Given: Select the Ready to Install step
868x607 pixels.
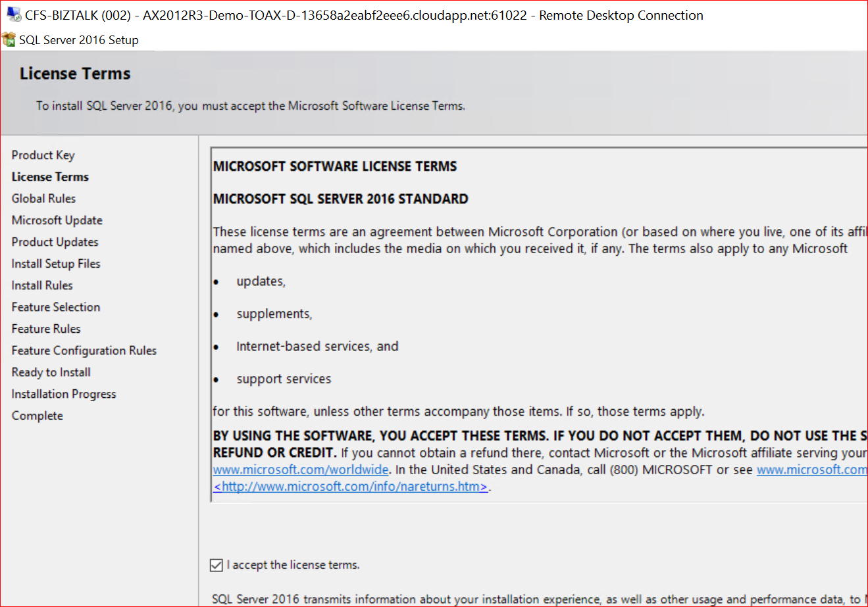Looking at the screenshot, I should [x=51, y=372].
